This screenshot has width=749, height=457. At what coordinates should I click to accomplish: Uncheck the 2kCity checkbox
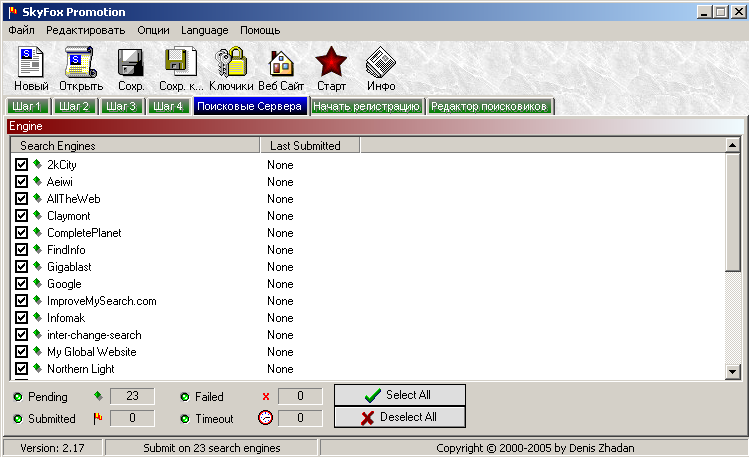tap(21, 164)
